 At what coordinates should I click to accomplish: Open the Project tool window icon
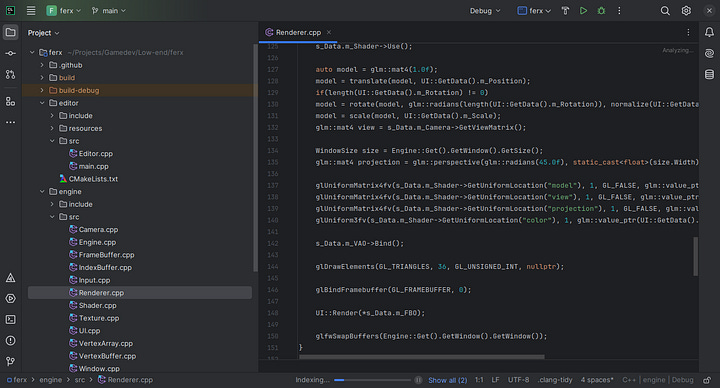(x=11, y=32)
